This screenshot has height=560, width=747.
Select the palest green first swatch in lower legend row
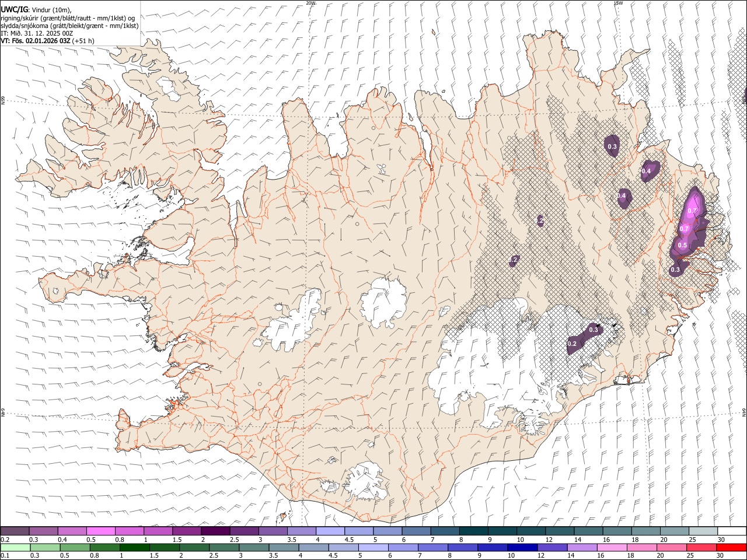pos(15,548)
